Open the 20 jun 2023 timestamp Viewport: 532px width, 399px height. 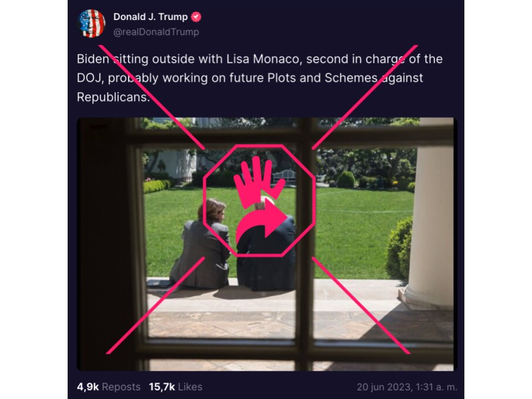[407, 387]
